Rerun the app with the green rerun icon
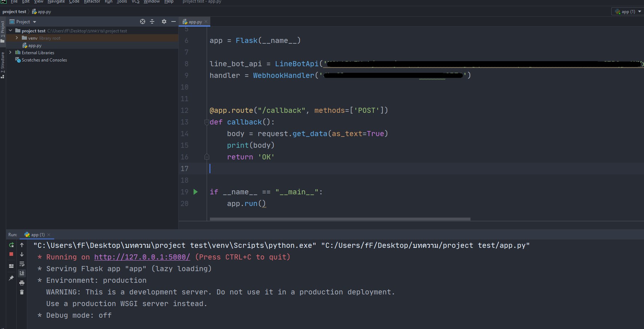 point(11,245)
